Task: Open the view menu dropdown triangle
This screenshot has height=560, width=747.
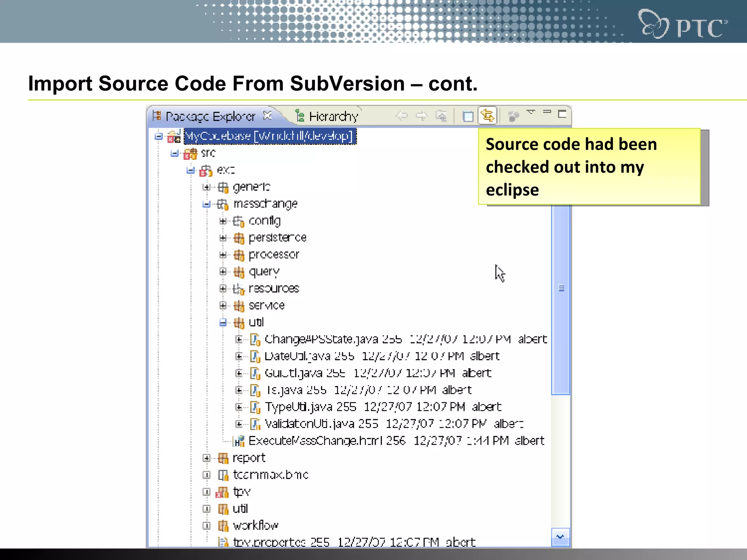Action: click(531, 112)
